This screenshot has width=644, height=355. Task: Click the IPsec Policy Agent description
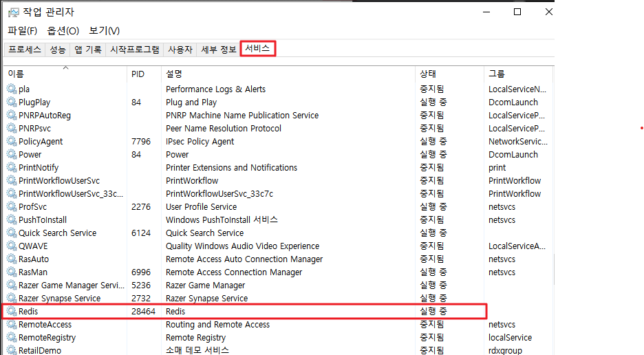coord(200,142)
